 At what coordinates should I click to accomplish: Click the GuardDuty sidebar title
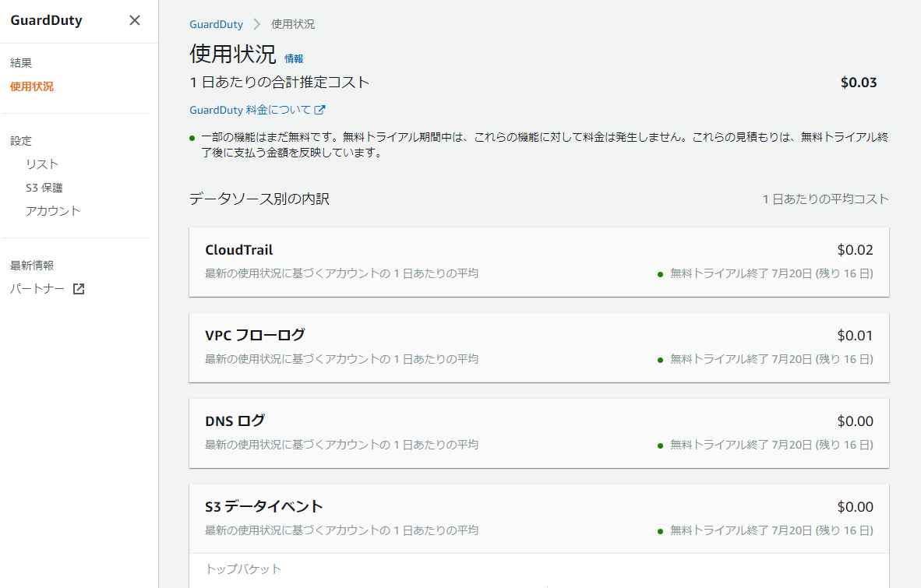(x=47, y=20)
